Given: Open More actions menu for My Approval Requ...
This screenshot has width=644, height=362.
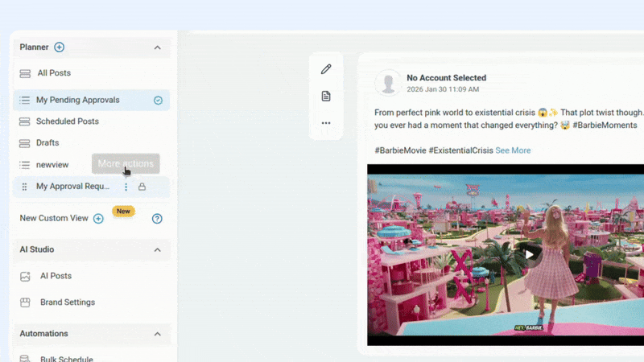Looking at the screenshot, I should [126, 187].
